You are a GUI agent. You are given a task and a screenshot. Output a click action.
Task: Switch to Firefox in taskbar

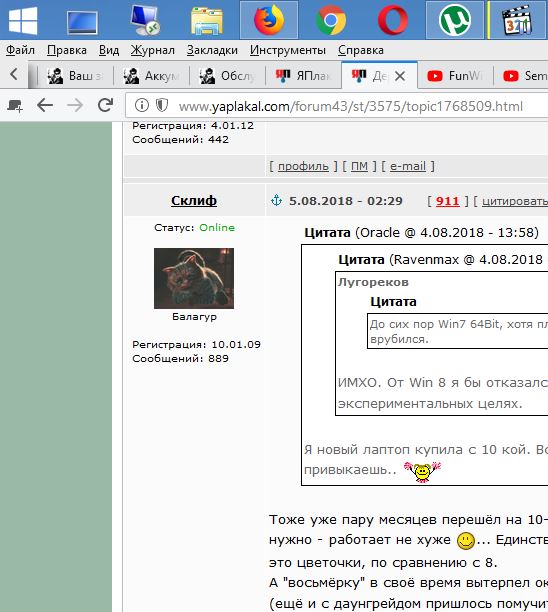(x=269, y=20)
